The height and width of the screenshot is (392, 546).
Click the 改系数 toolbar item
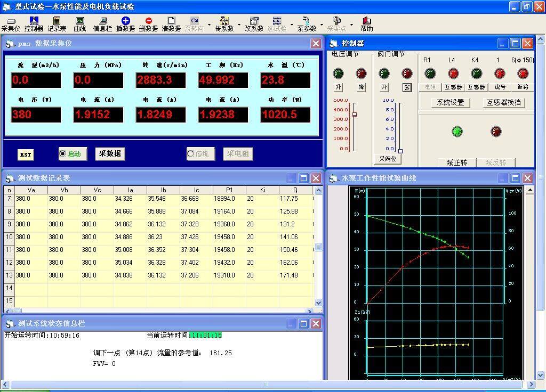254,24
